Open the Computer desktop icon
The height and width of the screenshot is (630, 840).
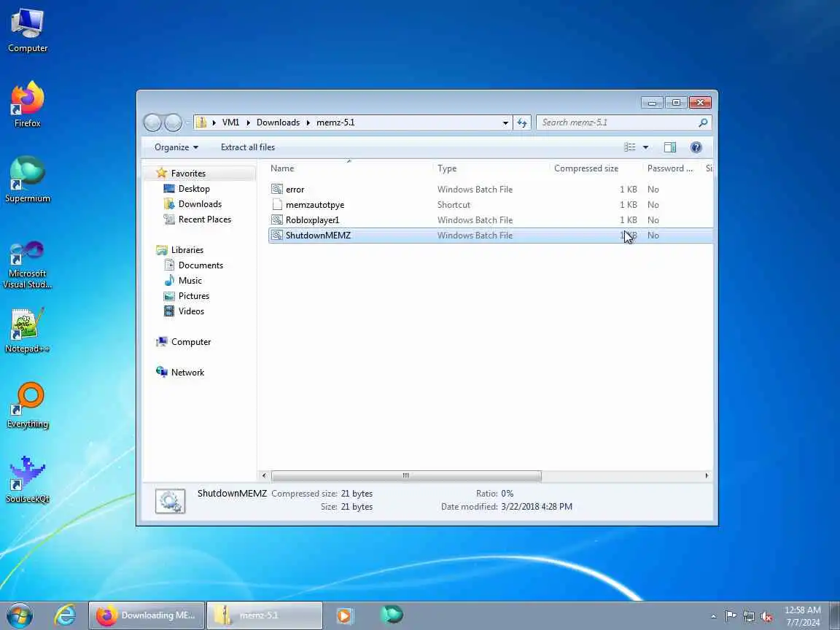click(x=27, y=30)
